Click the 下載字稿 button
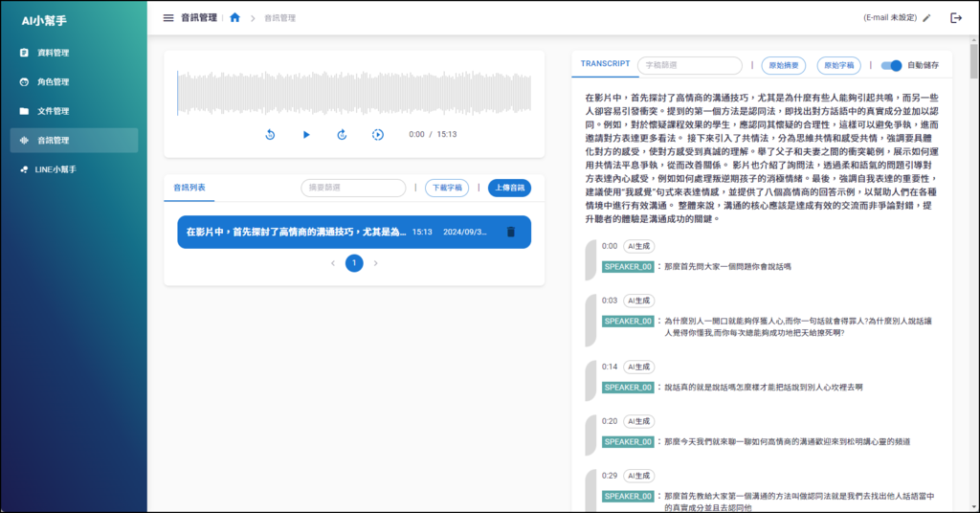Viewport: 980px width, 513px height. pyautogui.click(x=447, y=188)
